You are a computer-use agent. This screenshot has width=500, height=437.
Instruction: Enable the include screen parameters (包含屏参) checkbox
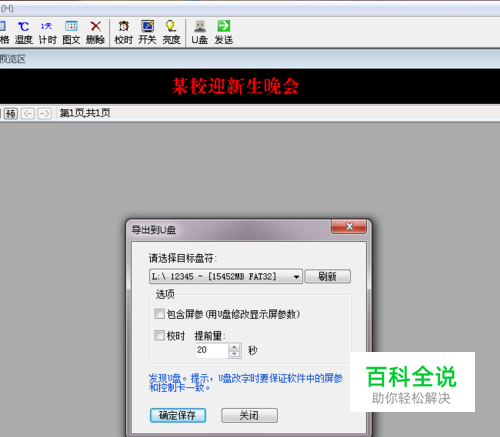pos(159,314)
